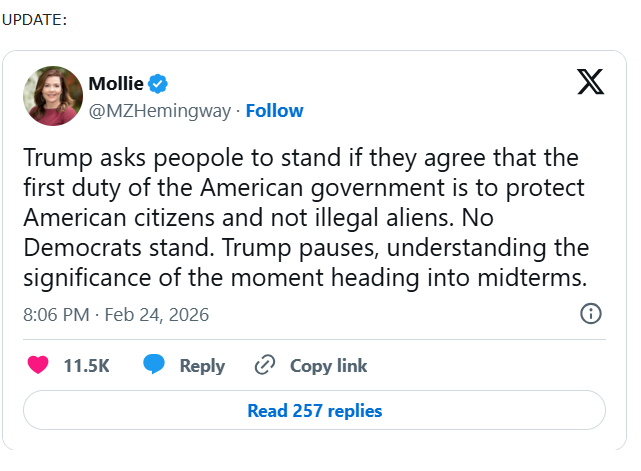Click the UPDATE: label above the tweet
Screen dimensions: 641x471
tap(35, 21)
